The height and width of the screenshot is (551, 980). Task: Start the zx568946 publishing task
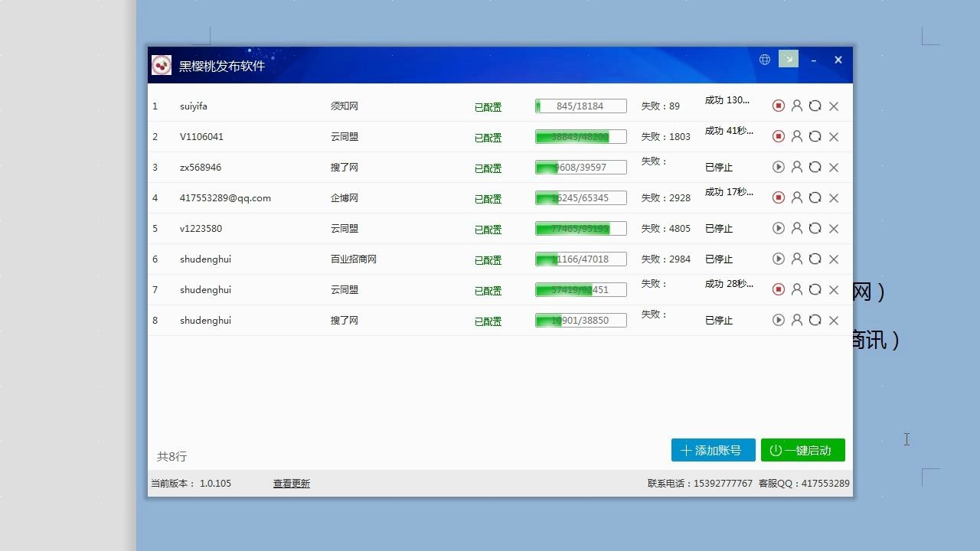click(x=779, y=167)
